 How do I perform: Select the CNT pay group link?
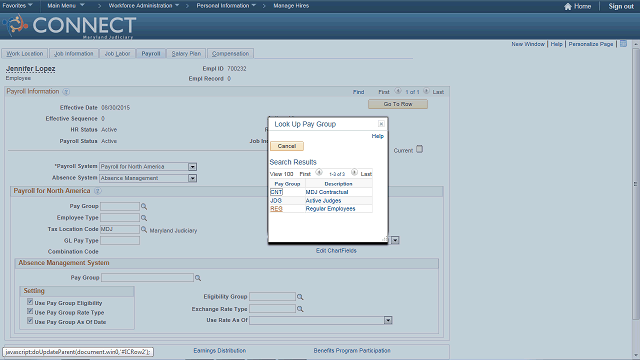[276, 192]
